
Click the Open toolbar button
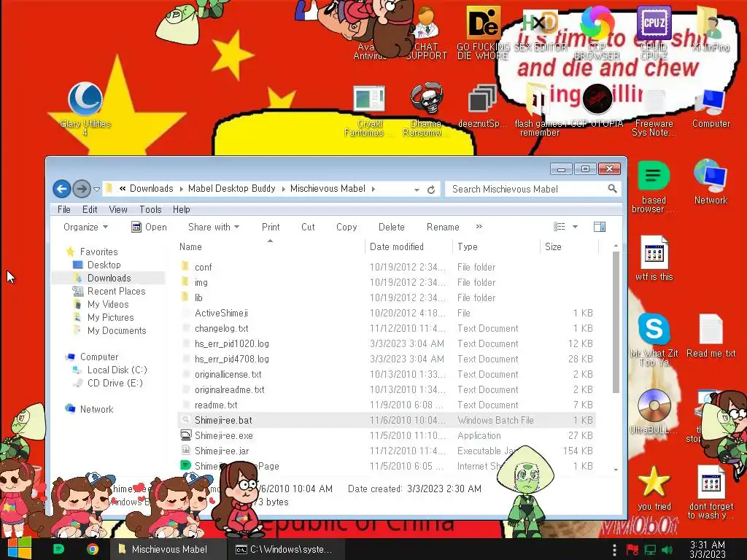point(149,227)
